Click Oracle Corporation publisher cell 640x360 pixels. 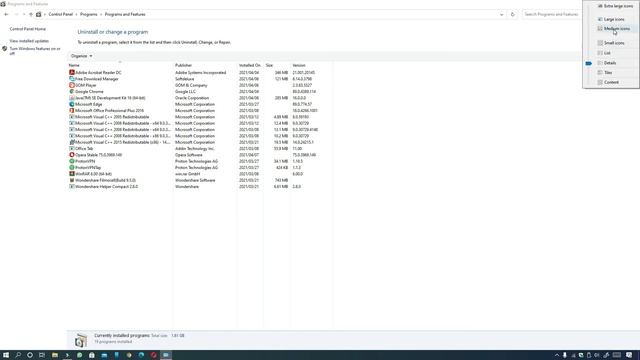click(x=192, y=98)
